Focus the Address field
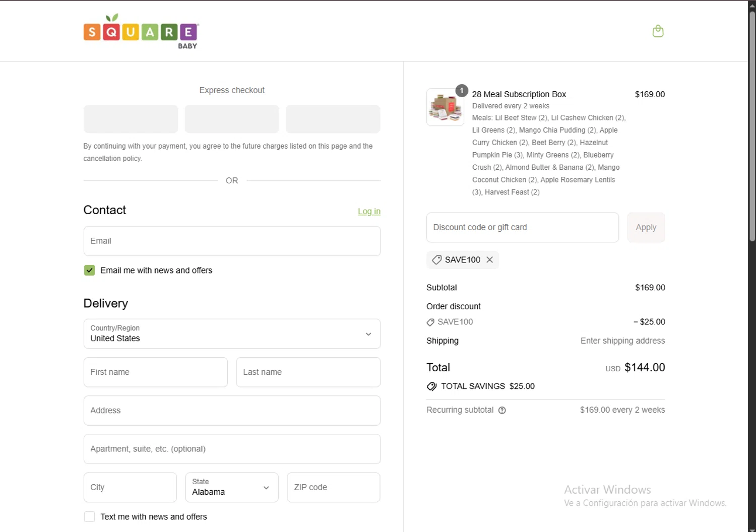Screen dimensions: 756x532 pos(232,411)
